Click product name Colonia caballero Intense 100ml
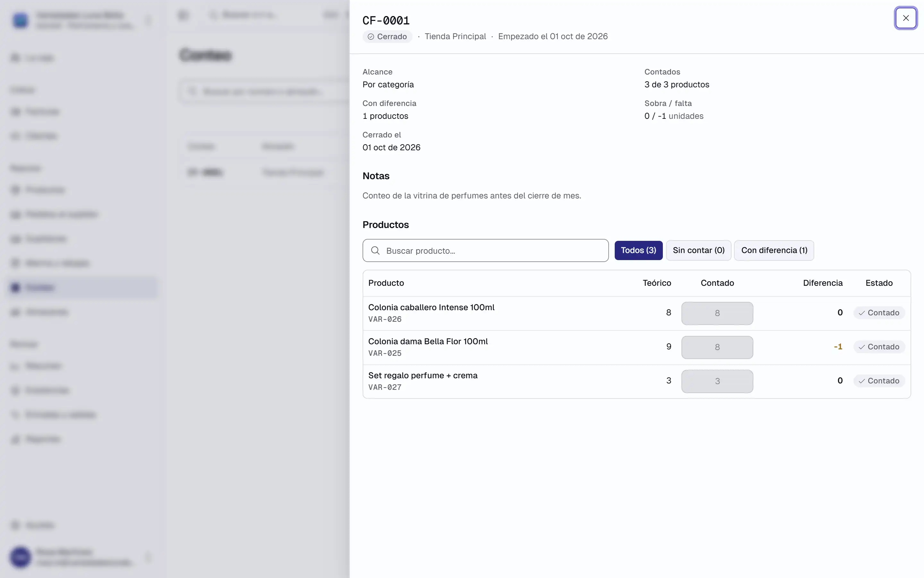Screen dimensions: 924x578 click(x=431, y=307)
